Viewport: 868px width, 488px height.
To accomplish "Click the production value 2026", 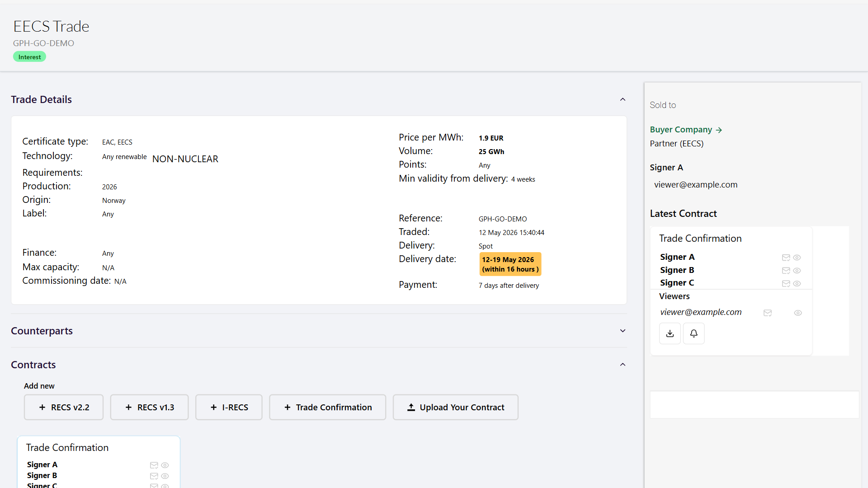I will pyautogui.click(x=109, y=187).
